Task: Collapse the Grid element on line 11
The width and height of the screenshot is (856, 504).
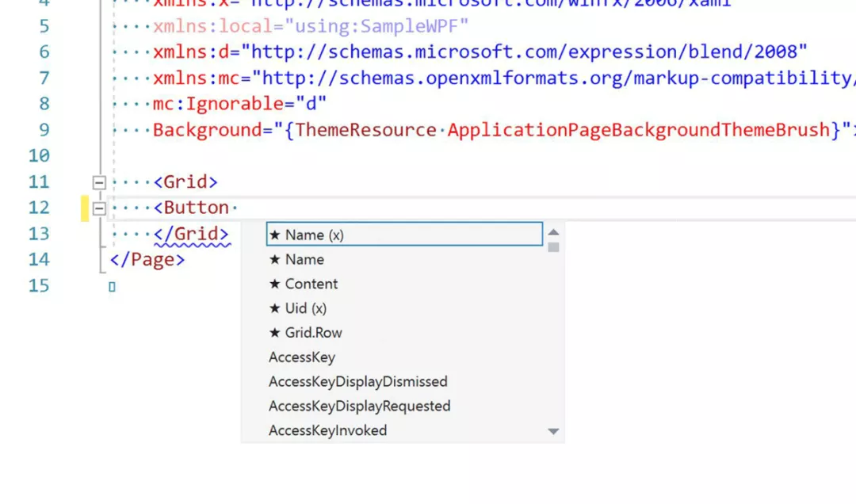Action: click(x=99, y=182)
